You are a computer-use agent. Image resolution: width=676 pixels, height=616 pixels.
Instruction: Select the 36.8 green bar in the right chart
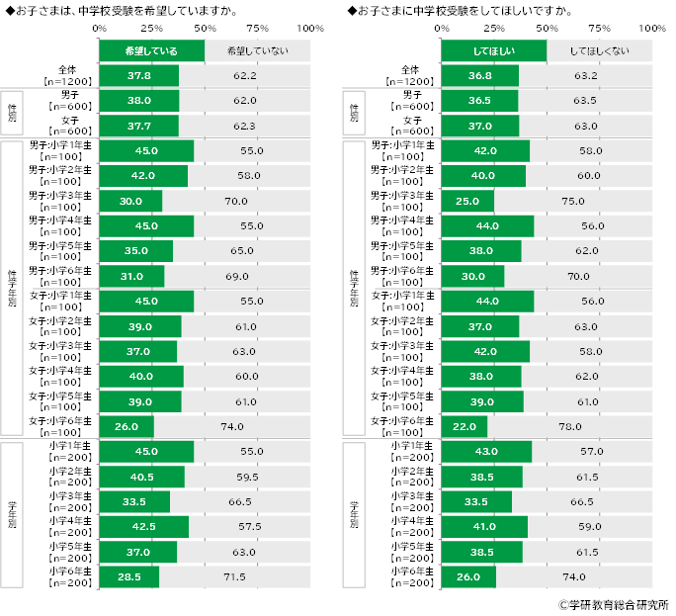479,75
